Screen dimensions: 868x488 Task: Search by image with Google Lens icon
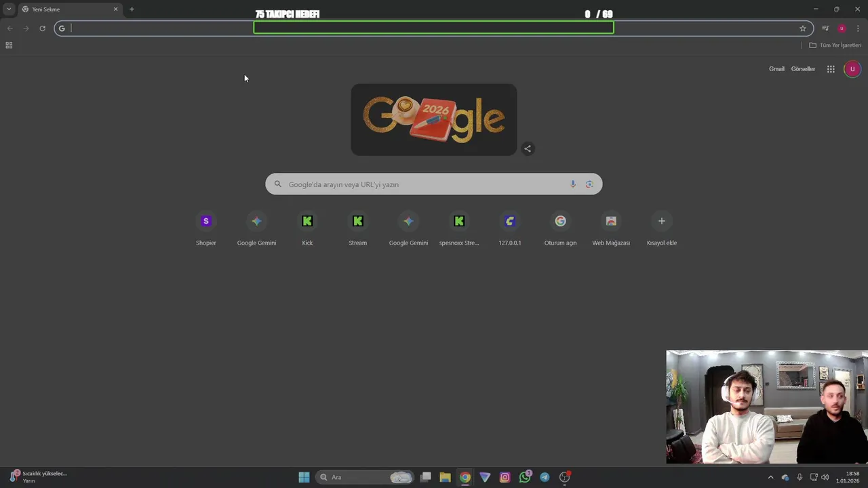click(x=589, y=184)
